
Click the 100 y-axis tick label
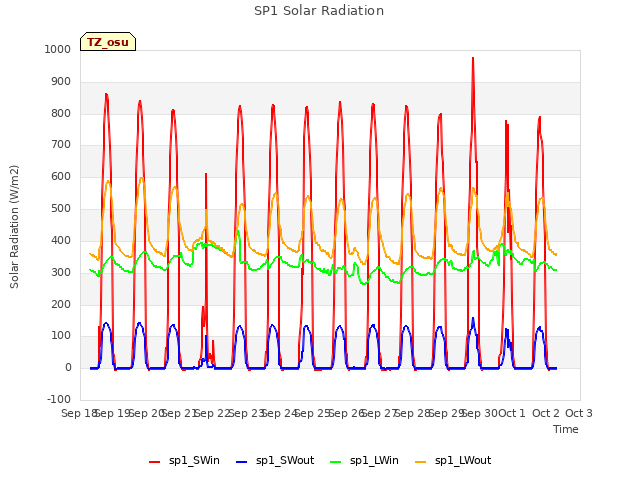[x=61, y=336]
